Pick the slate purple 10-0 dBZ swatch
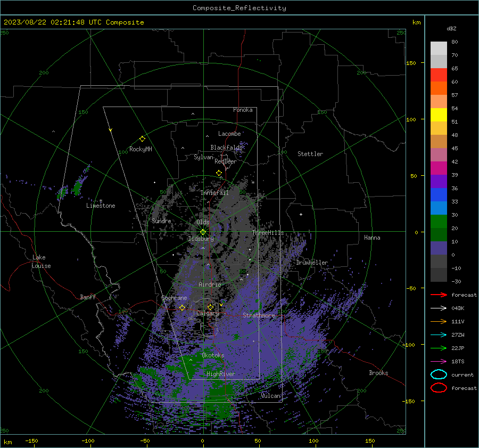This screenshot has width=479, height=448. [439, 248]
